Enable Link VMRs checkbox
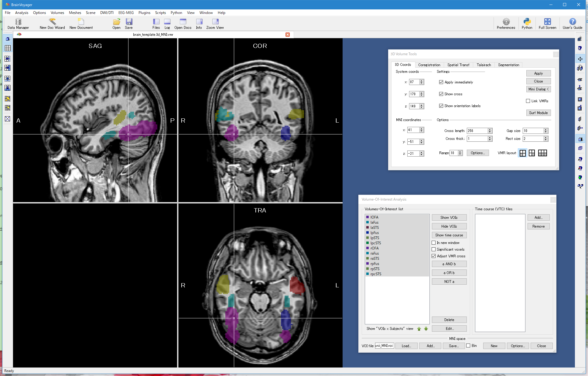588x376 pixels. pos(528,101)
